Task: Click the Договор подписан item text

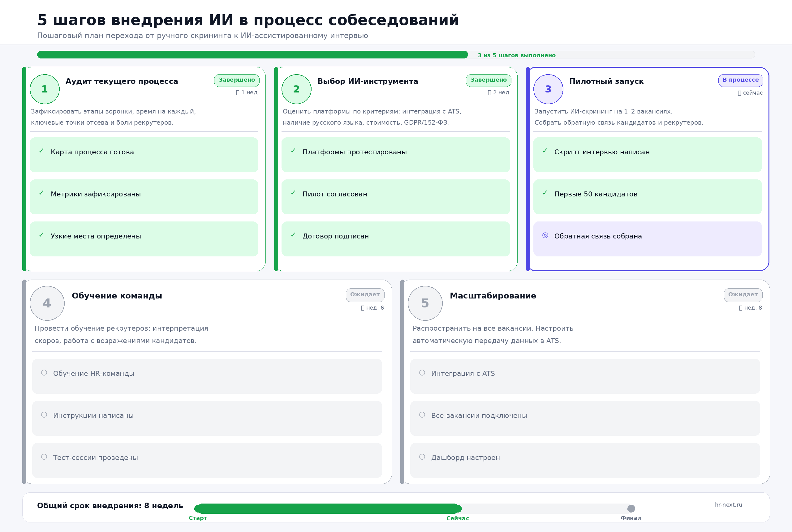Action: 336,236
